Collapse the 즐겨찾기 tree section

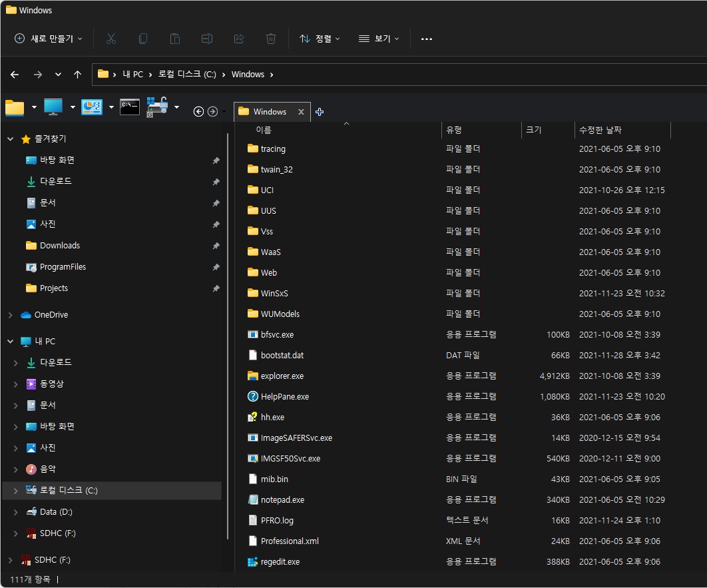[x=11, y=139]
